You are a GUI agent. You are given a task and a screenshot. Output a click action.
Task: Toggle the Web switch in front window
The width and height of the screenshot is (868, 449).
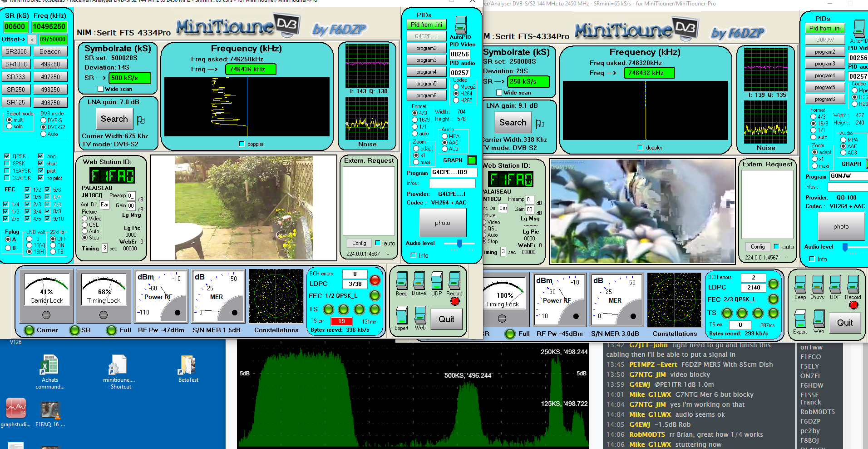coord(420,315)
